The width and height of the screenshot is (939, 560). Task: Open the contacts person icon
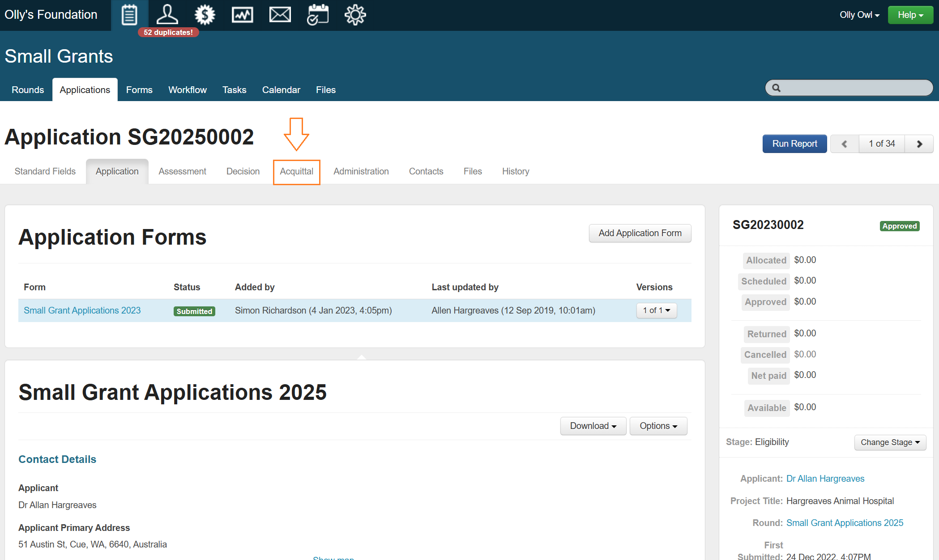[x=167, y=15]
